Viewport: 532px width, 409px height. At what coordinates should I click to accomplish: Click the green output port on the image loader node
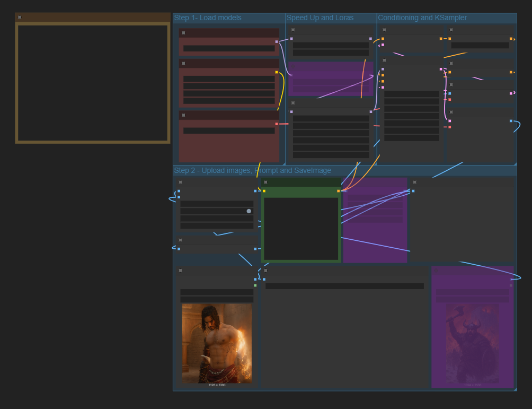tap(255, 285)
